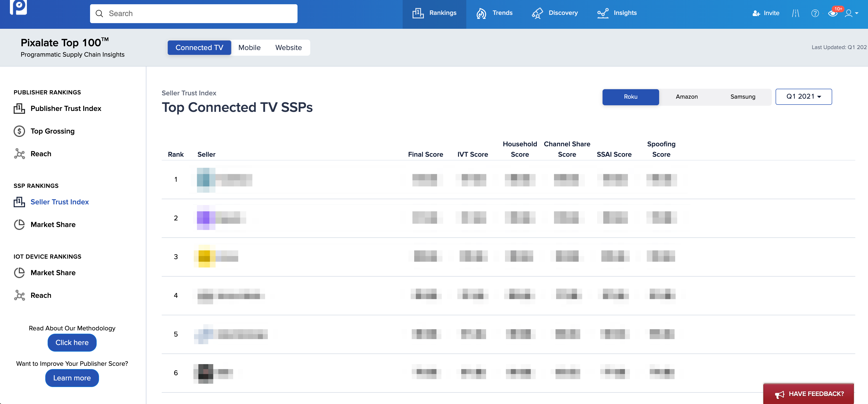Focus the Search input field

point(193,13)
